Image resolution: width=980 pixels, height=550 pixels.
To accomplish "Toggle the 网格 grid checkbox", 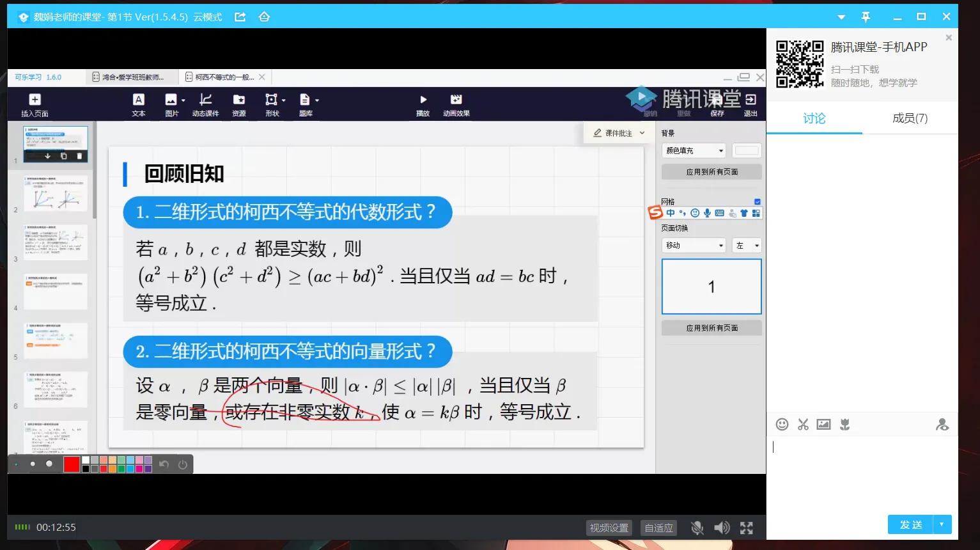I will [x=757, y=201].
